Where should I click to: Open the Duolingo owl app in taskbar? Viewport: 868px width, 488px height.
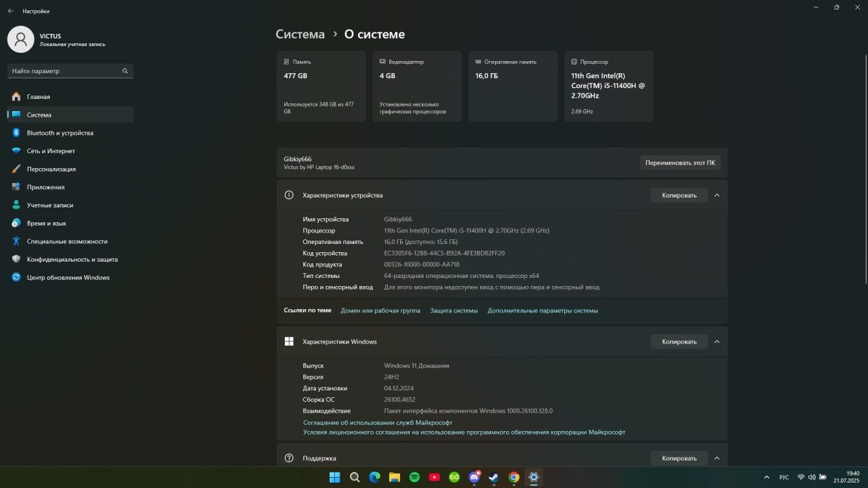pos(454,477)
